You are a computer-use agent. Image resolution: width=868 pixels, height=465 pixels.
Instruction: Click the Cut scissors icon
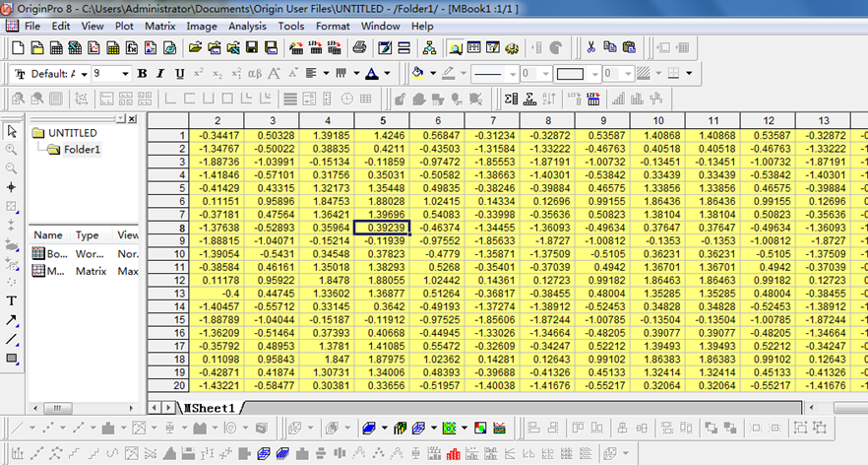tap(590, 47)
